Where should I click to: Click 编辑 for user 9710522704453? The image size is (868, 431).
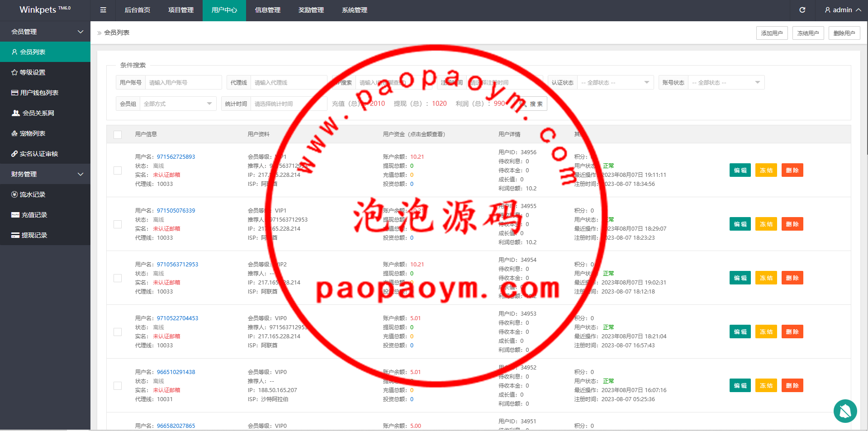(x=740, y=332)
